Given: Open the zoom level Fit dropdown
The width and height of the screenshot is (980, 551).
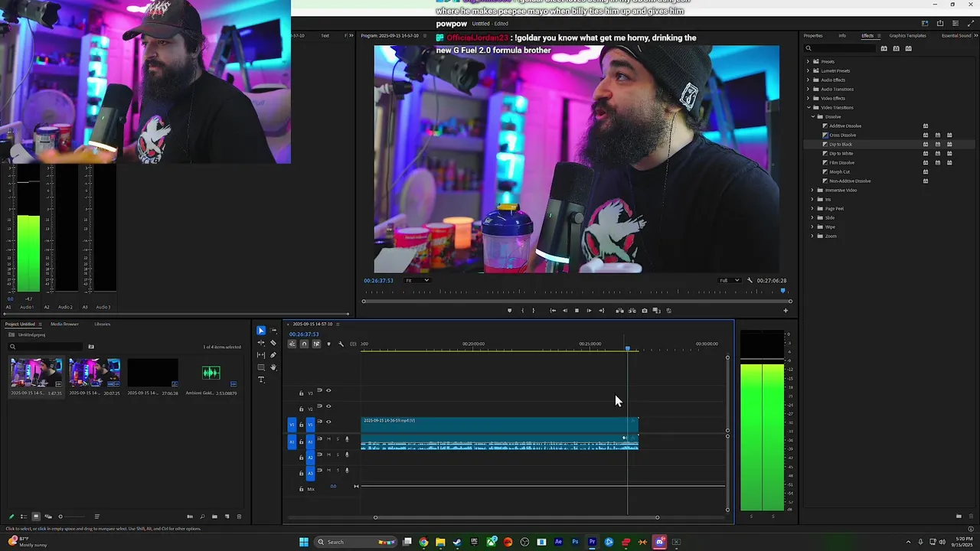Looking at the screenshot, I should (418, 280).
